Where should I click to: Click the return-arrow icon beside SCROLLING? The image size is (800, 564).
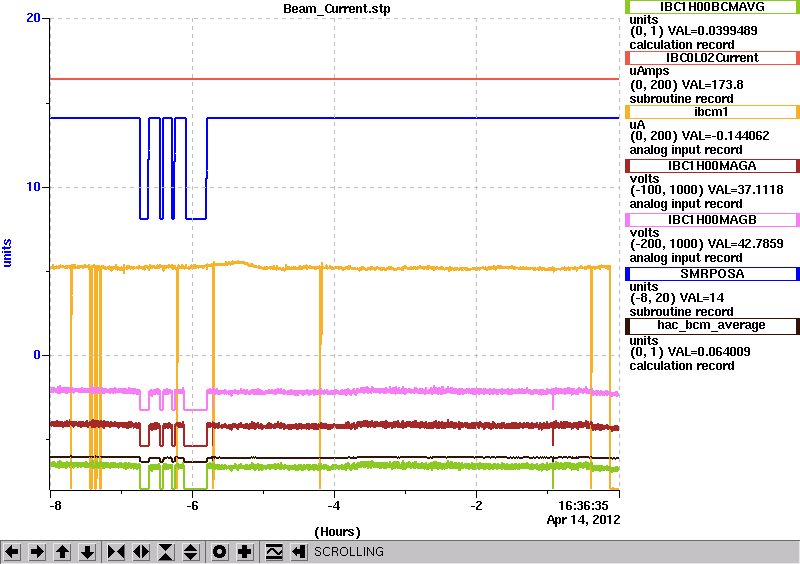299,552
